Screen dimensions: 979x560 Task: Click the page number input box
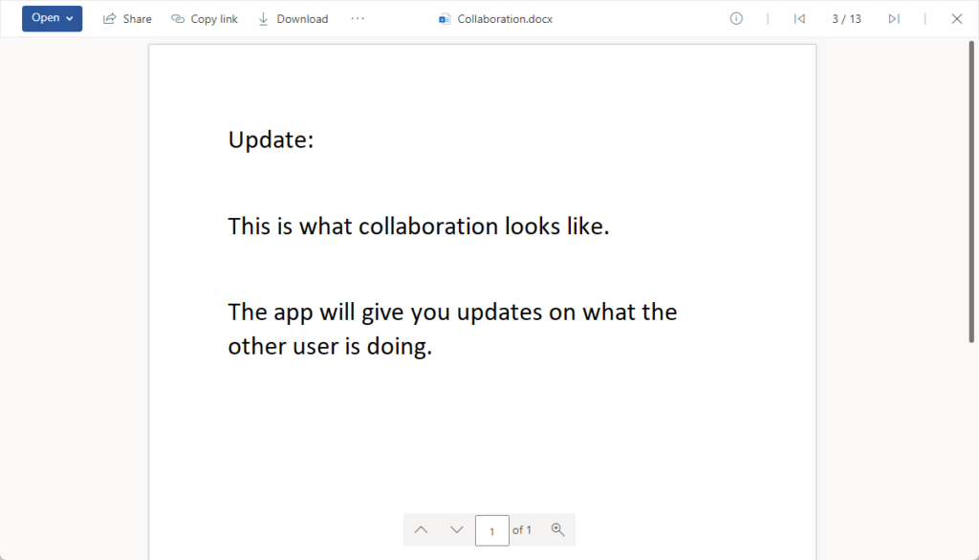tap(492, 530)
